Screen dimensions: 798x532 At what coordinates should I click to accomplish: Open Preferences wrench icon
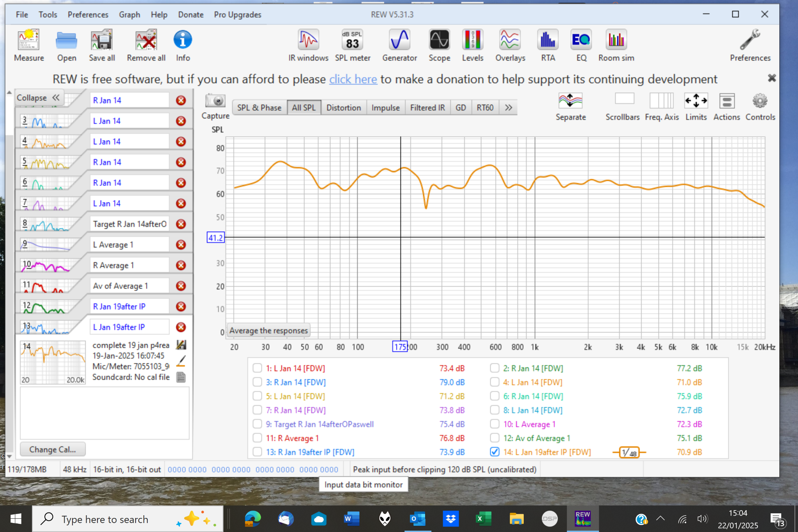(x=750, y=45)
